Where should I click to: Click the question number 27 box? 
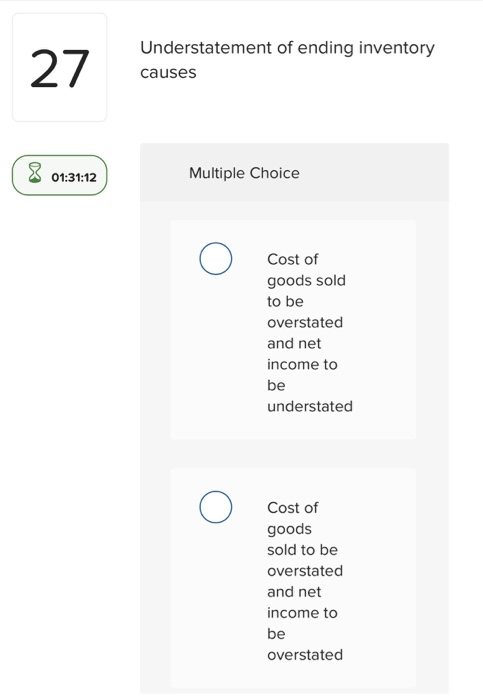tap(60, 67)
